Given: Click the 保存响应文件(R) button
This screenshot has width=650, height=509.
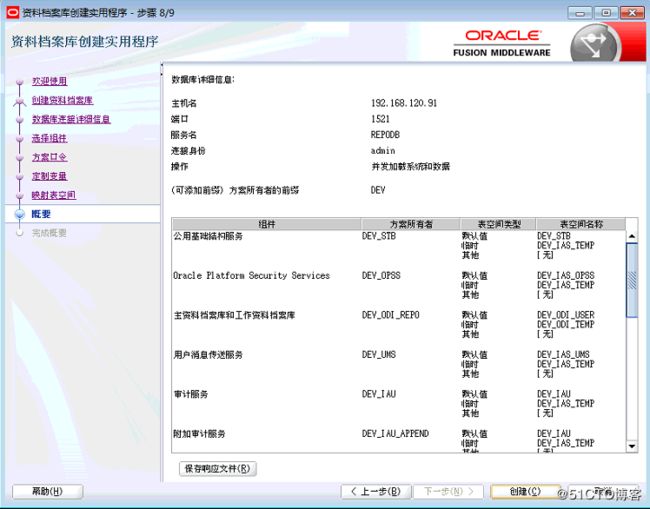Looking at the screenshot, I should coord(218,469).
